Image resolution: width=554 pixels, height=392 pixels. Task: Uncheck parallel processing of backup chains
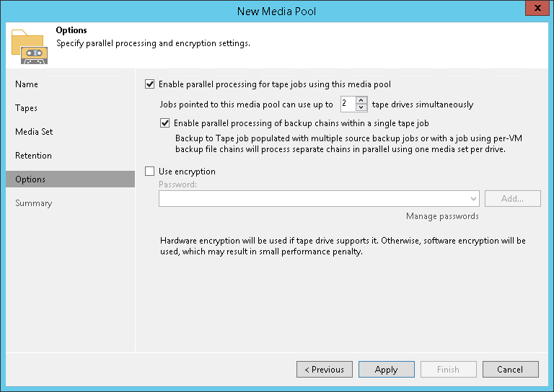[165, 123]
